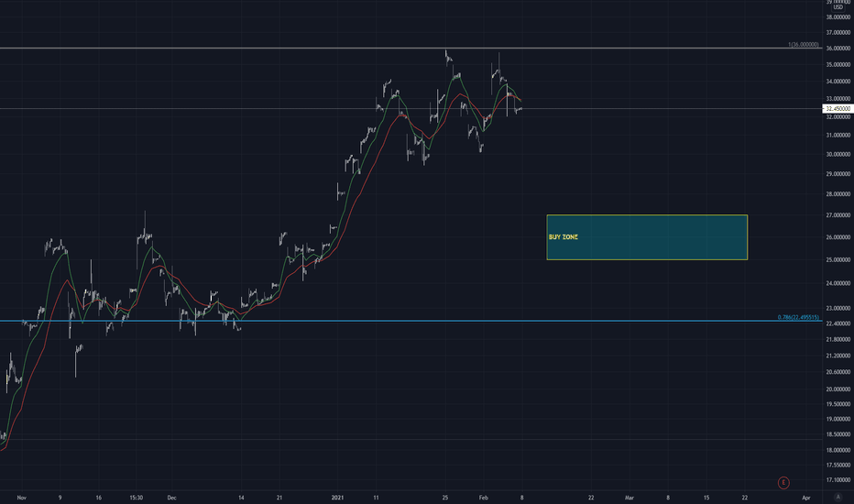Open the USD currency selector
This screenshot has width=854, height=504.
pyautogui.click(x=838, y=7)
